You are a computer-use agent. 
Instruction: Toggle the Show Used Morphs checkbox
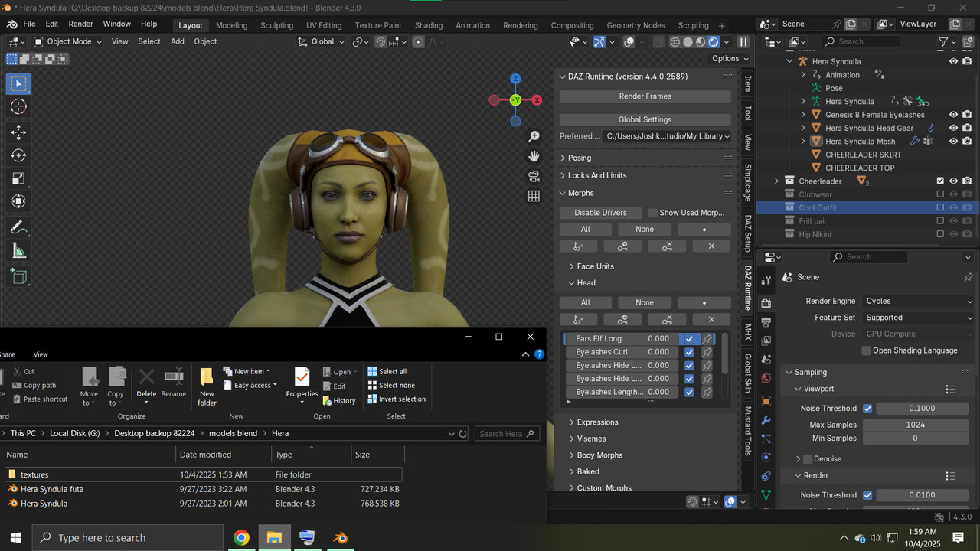(x=653, y=213)
